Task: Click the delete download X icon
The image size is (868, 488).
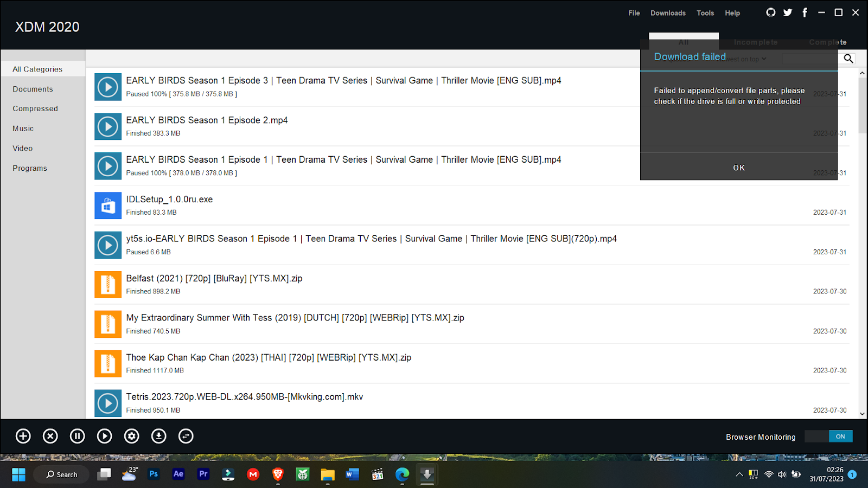Action: 50,436
